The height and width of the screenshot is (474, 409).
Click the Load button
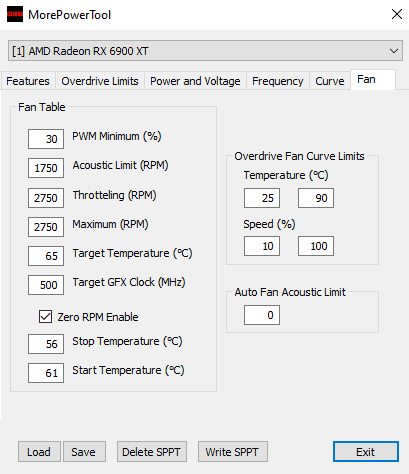tap(39, 452)
